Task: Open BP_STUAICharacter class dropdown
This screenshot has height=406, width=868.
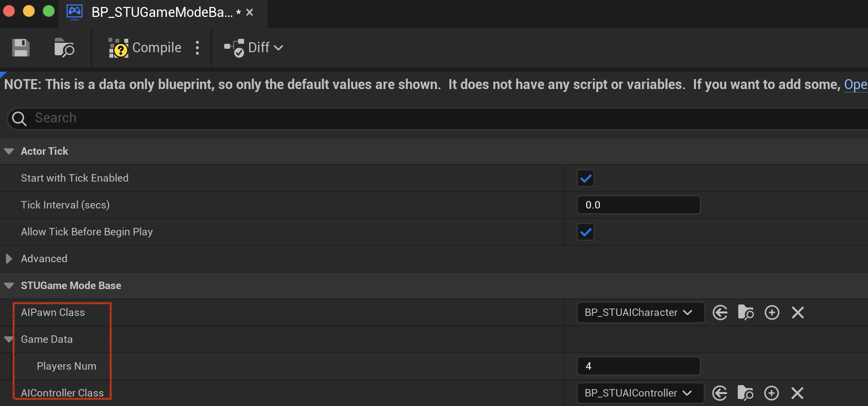Action: pyautogui.click(x=640, y=312)
